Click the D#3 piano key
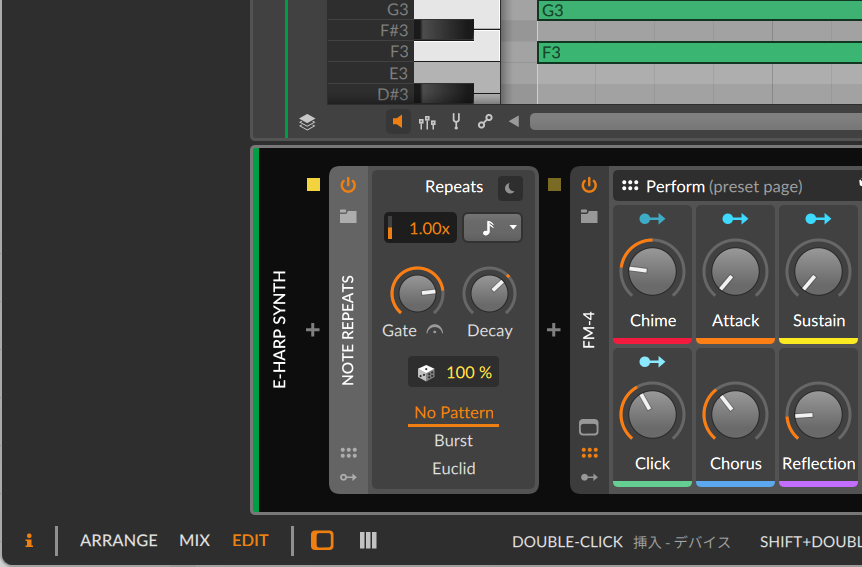Image resolution: width=862 pixels, height=567 pixels. (444, 93)
